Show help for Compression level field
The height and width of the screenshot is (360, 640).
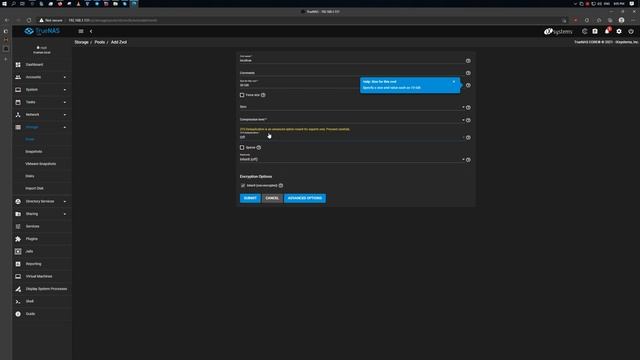tap(468, 120)
